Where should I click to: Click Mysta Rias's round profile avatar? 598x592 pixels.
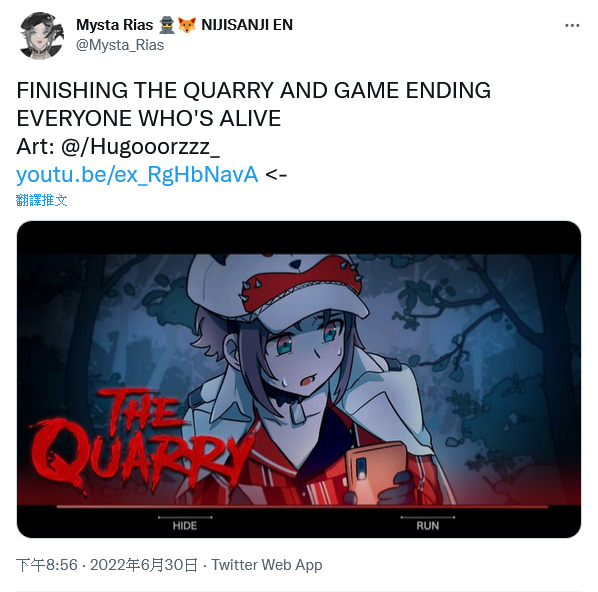point(41,35)
